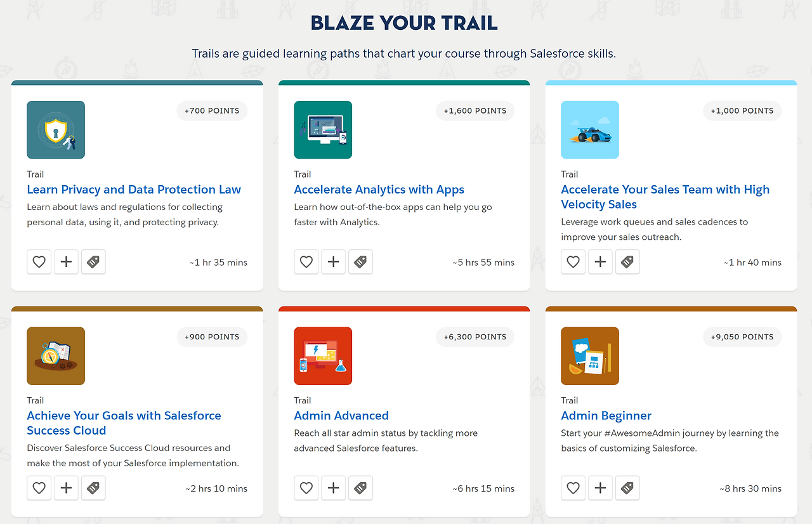Image resolution: width=812 pixels, height=524 pixels.
Task: Click plus icon on Accelerate Your Sales Team card
Action: [x=600, y=262]
